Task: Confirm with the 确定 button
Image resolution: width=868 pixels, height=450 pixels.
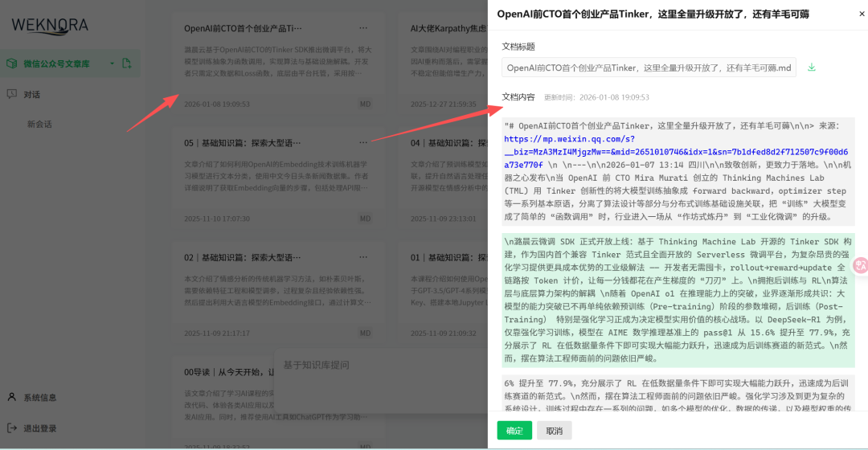Action: point(514,431)
